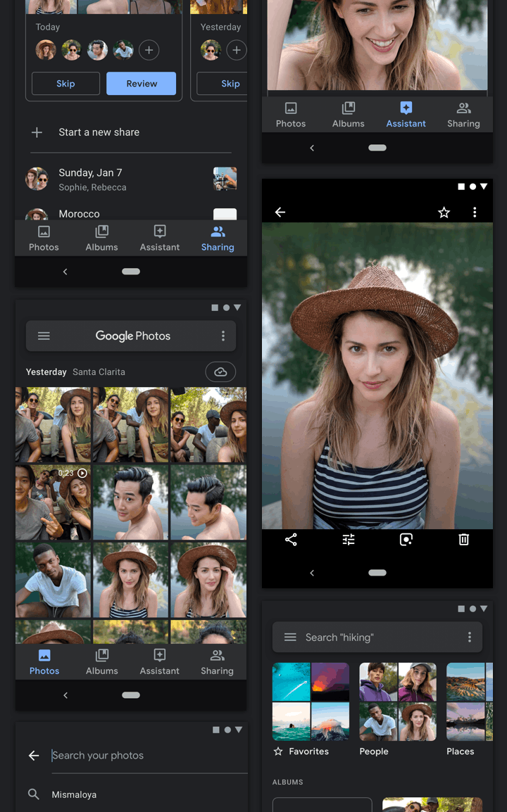
Task: Tap home pill below photo viewer
Action: pos(377,573)
